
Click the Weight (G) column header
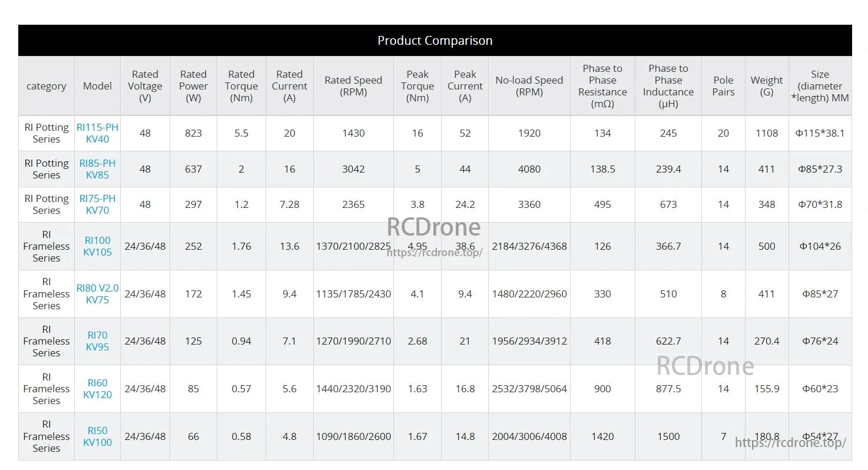pos(766,86)
